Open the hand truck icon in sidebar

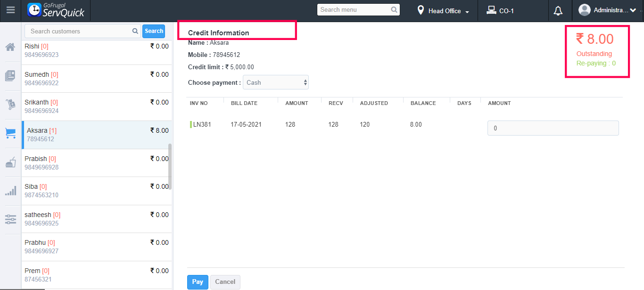click(10, 105)
